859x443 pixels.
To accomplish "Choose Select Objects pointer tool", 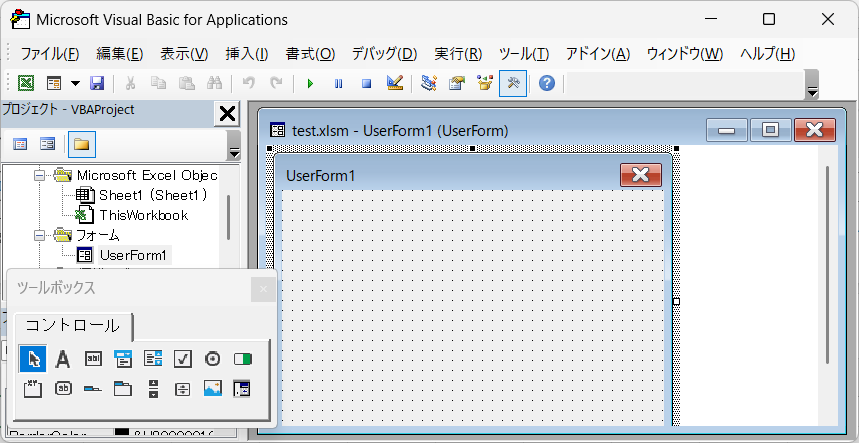I will coord(33,359).
